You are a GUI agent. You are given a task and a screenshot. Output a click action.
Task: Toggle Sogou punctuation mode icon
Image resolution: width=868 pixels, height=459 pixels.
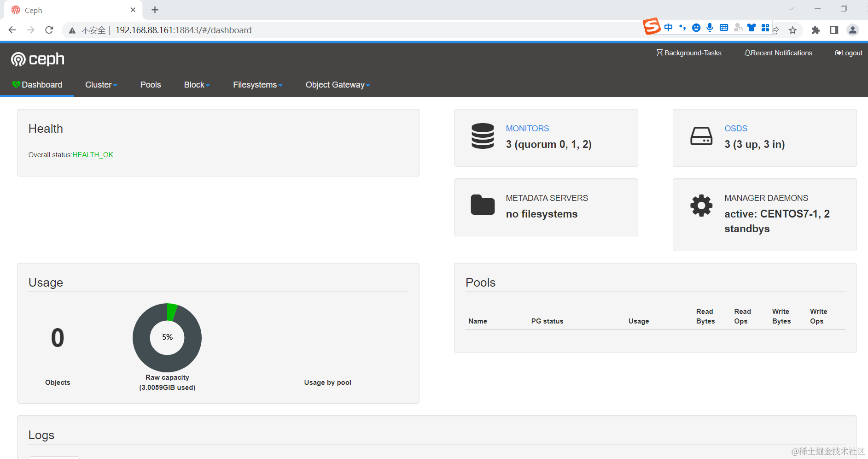[x=682, y=28]
